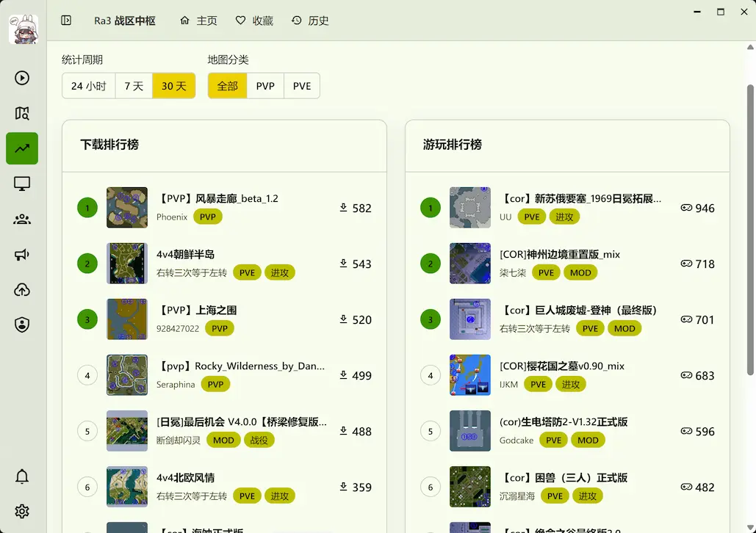Open author Godcake name
756x533 pixels.
click(516, 440)
